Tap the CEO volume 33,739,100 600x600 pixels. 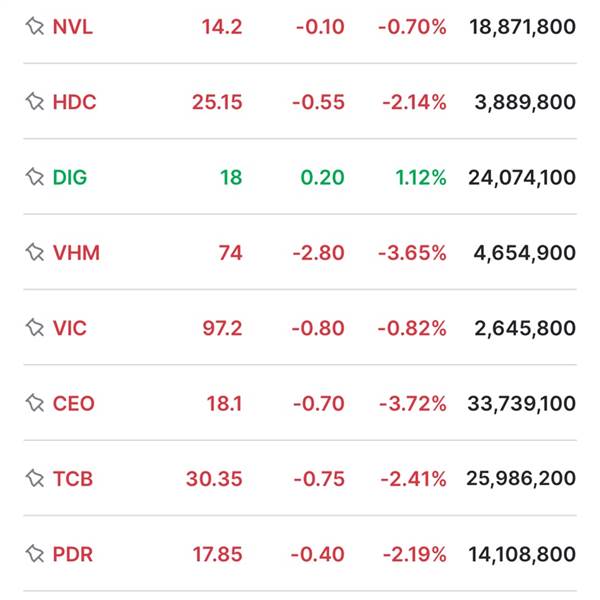[x=522, y=404]
